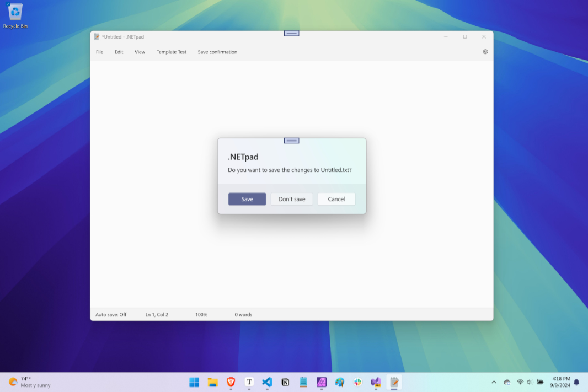Open Visual Studio Code from the taskbar
Viewport: 588px width, 392px height.
click(x=267, y=382)
